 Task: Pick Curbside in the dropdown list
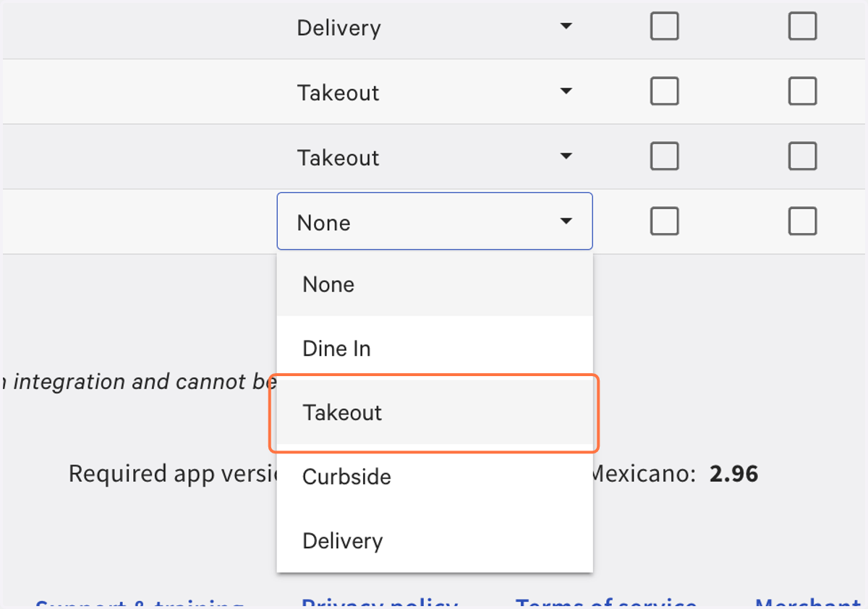click(435, 477)
